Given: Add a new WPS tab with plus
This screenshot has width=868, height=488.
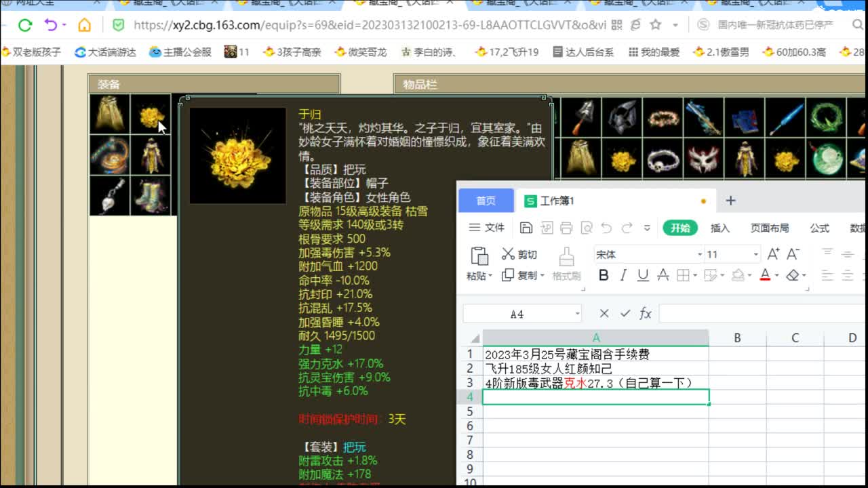Looking at the screenshot, I should click(730, 201).
